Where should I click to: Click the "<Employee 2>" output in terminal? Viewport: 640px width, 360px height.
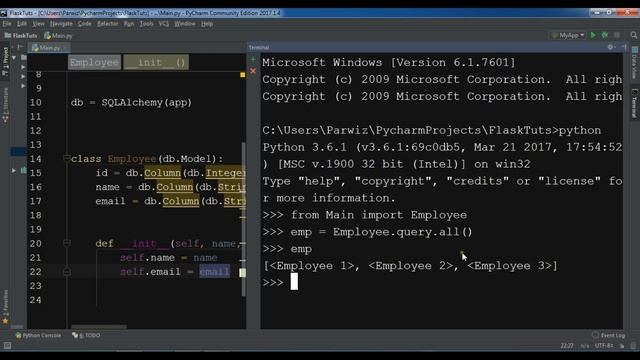411,266
